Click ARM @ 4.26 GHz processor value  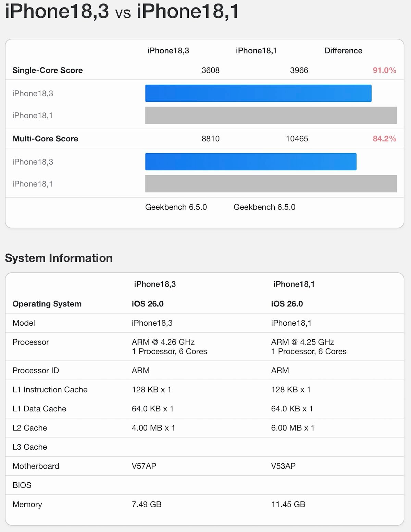click(x=163, y=342)
